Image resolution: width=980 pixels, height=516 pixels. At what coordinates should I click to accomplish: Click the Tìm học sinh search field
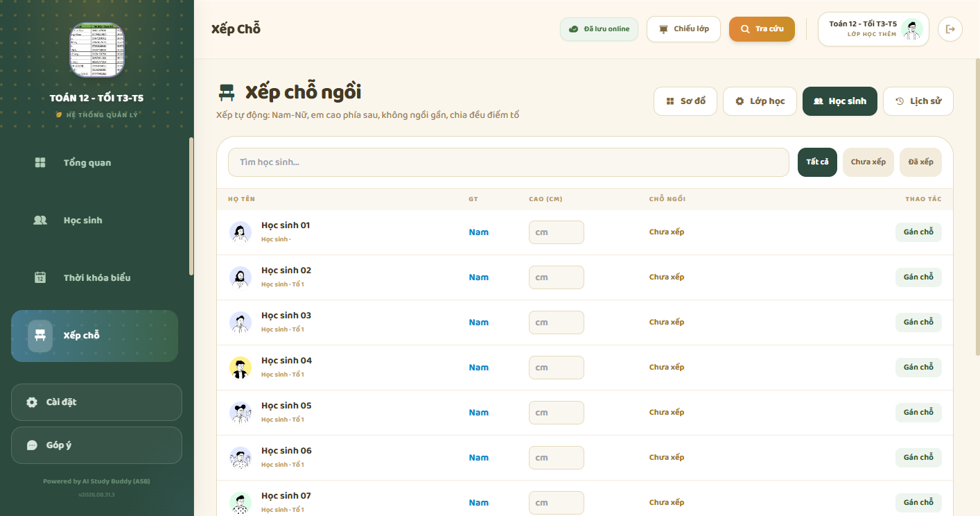click(509, 162)
